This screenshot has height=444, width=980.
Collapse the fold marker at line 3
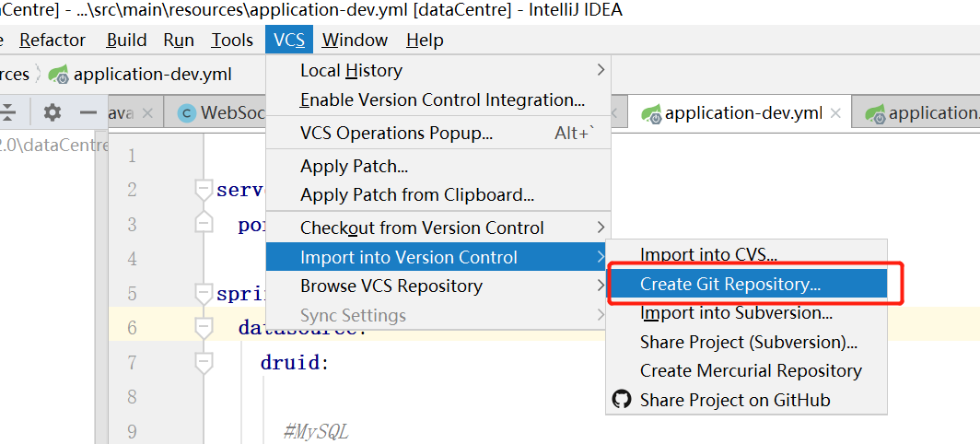[x=204, y=223]
